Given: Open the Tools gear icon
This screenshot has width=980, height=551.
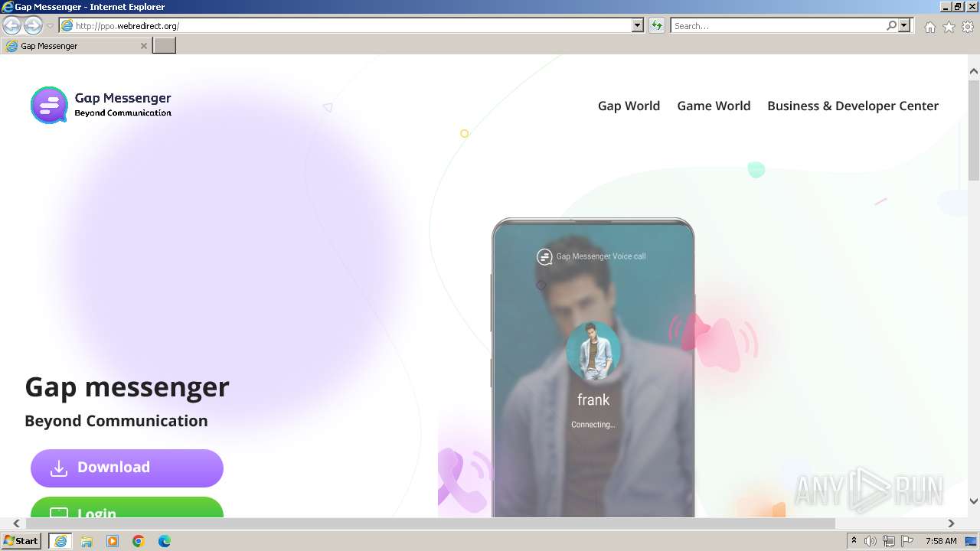Looking at the screenshot, I should point(968,27).
